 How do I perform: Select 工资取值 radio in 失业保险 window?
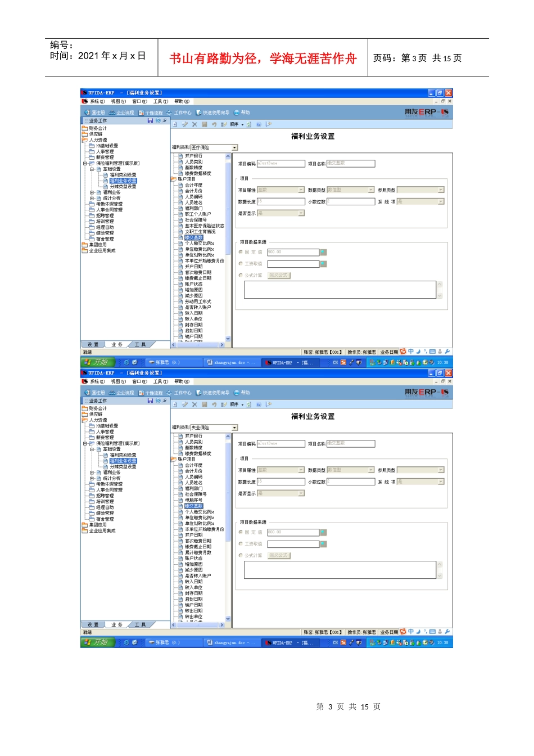[x=241, y=544]
